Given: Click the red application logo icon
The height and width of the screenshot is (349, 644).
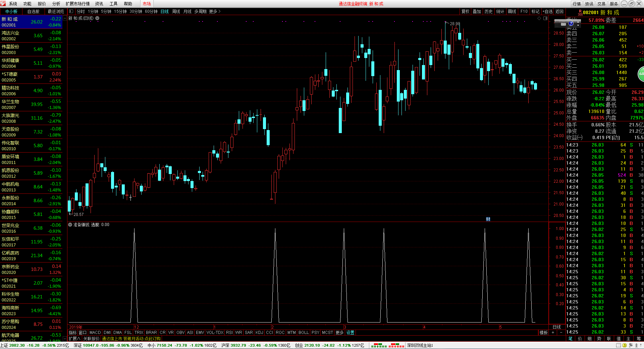Looking at the screenshot, I should [x=3, y=4].
